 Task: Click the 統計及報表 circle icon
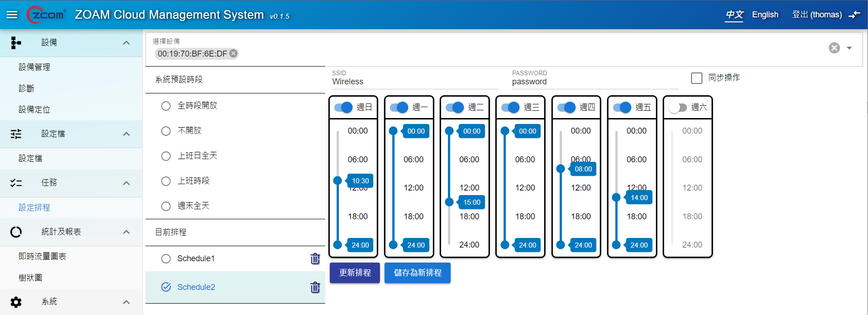[16, 232]
